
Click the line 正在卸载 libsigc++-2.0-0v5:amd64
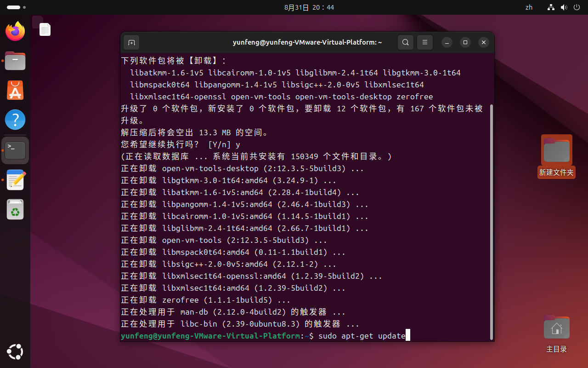pos(228,264)
